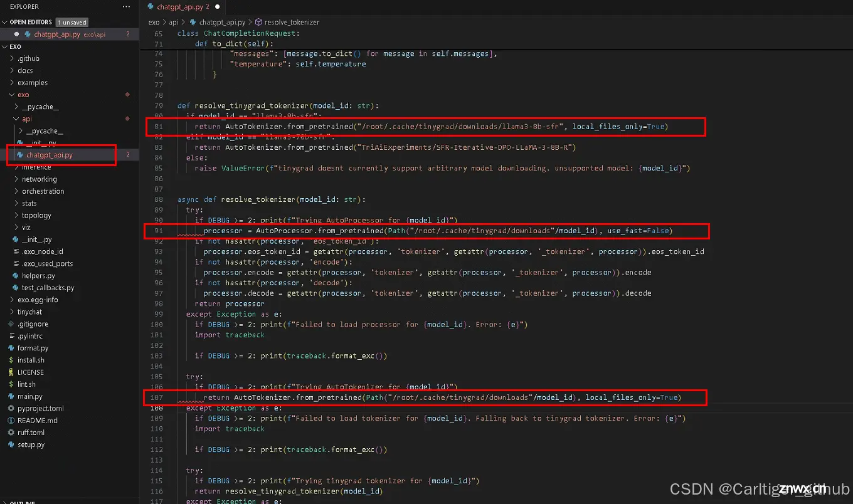Click Python icon of test_callbacks.py
This screenshot has width=853, height=504.
[17, 288]
